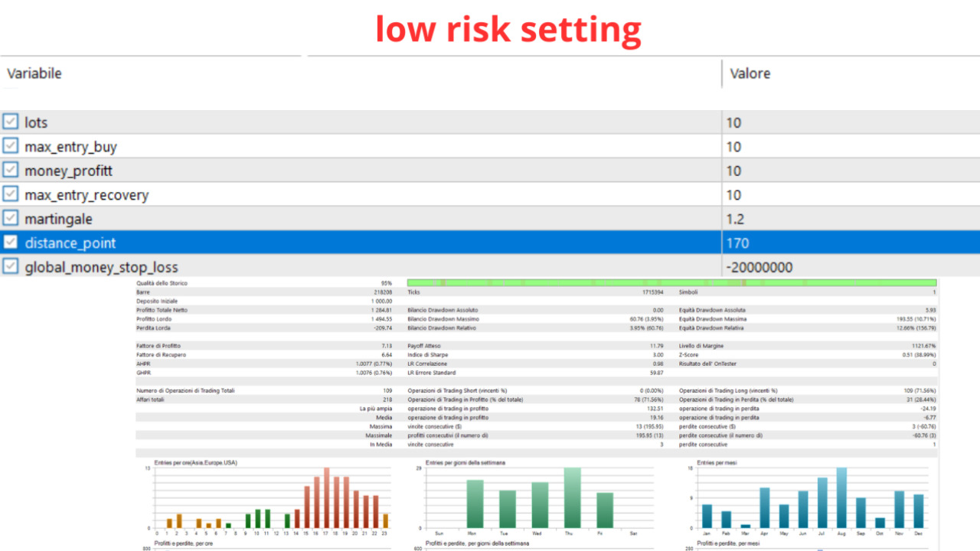980x551 pixels.
Task: Toggle the global_money_stop_loss checkbox
Action: [10, 266]
